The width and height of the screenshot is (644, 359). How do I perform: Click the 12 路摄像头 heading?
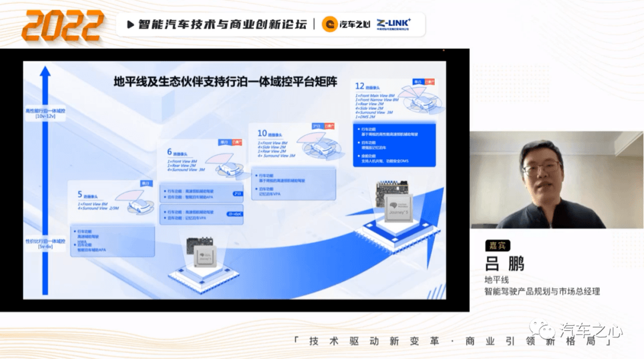pyautogui.click(x=367, y=86)
